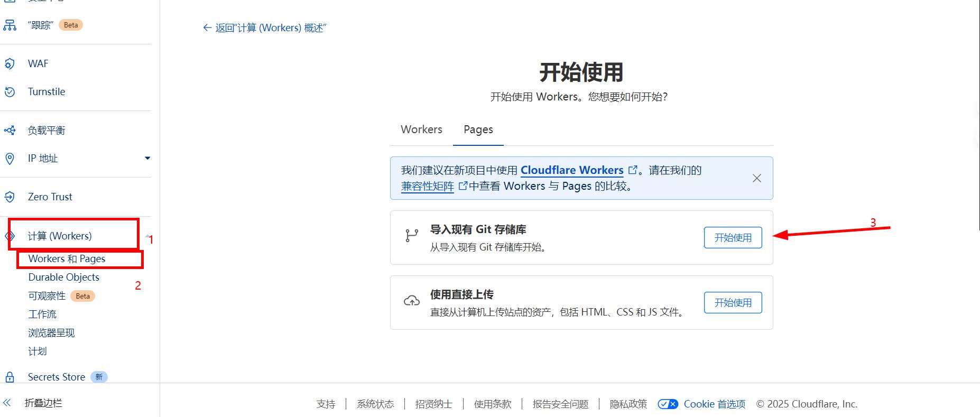980x417 pixels.
Task: Click the 使用直接上传 card title
Action: 462,294
